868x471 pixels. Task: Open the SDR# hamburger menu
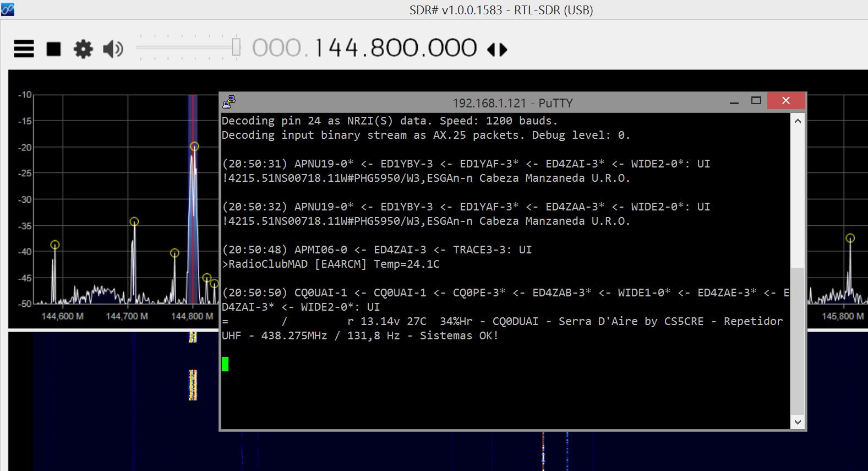coord(24,49)
